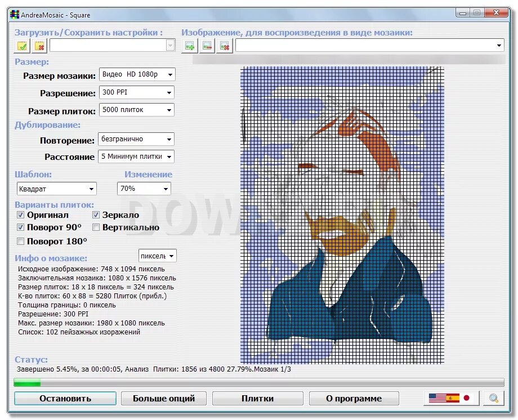Viewport: 518px width, 420px height.
Task: Toggle the Зеркало checkbox
Action: (x=96, y=215)
